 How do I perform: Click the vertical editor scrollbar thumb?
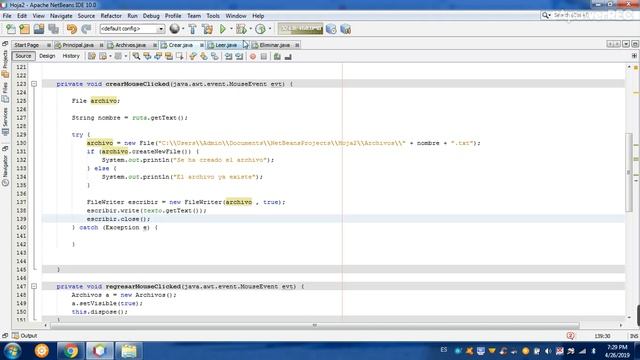tap(629, 172)
